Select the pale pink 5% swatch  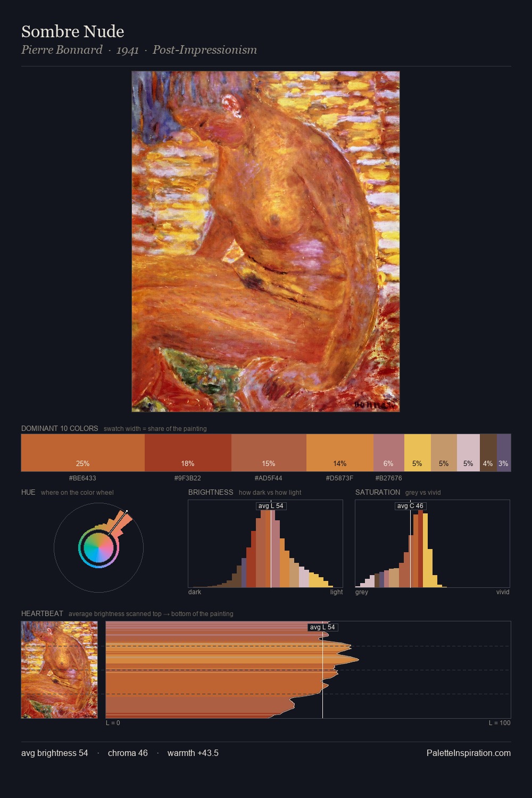coord(468,453)
